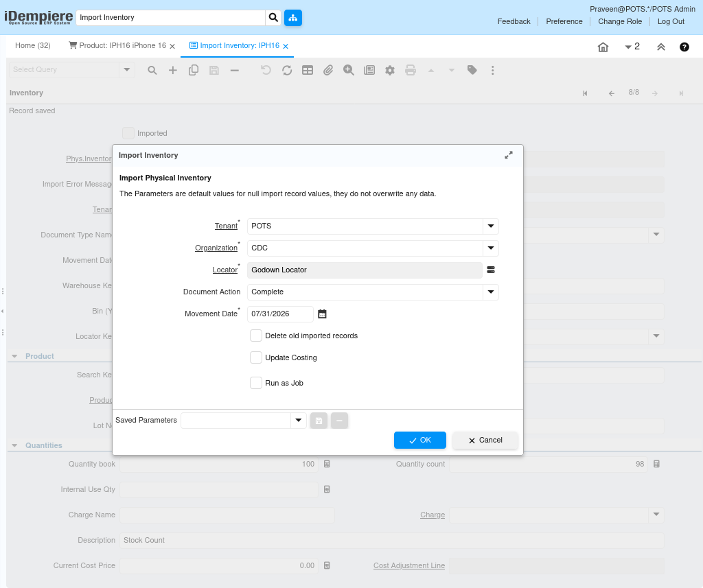The height and width of the screenshot is (588, 703).
Task: Collapse the Quantities section
Action: (15, 445)
